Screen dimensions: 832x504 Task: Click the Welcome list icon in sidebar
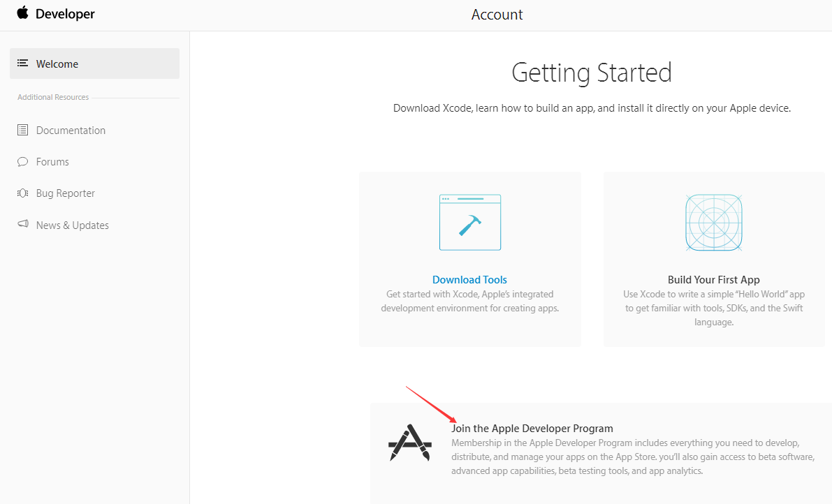point(23,64)
